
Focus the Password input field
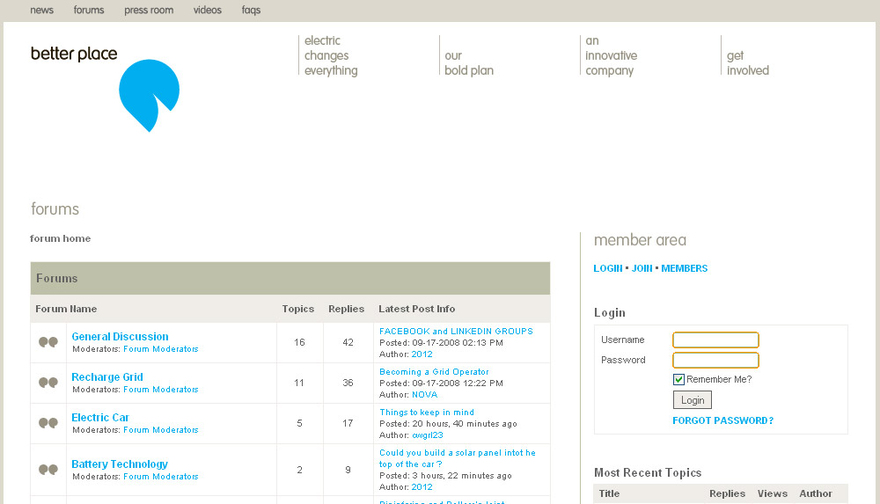pyautogui.click(x=716, y=360)
